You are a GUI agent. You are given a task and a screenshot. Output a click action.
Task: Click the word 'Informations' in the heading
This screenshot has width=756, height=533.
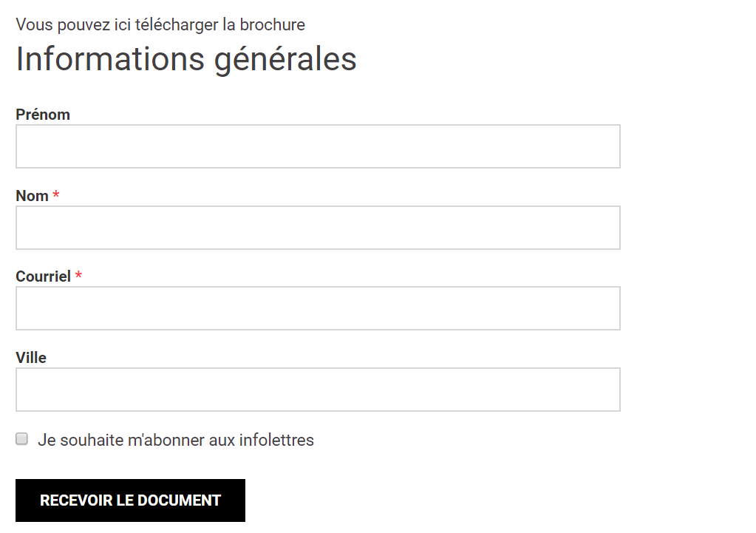coord(109,59)
